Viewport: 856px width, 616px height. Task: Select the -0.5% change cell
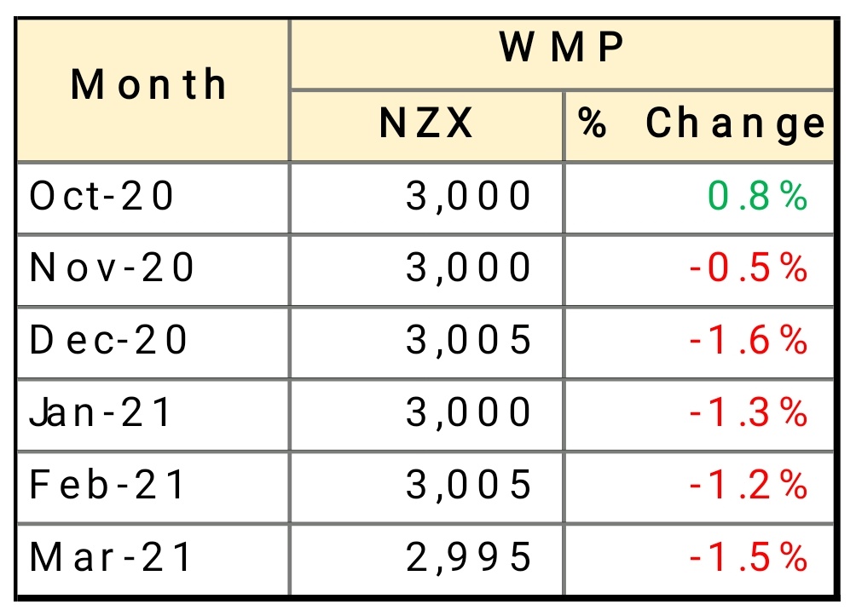tap(748, 269)
